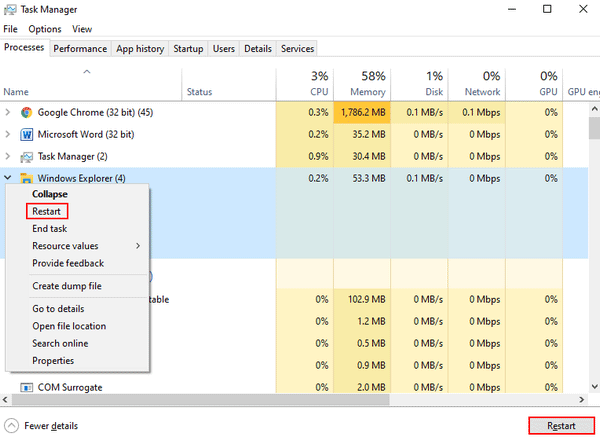Click the Restart button at bottom right
This screenshot has height=441, width=600.
pyautogui.click(x=561, y=426)
